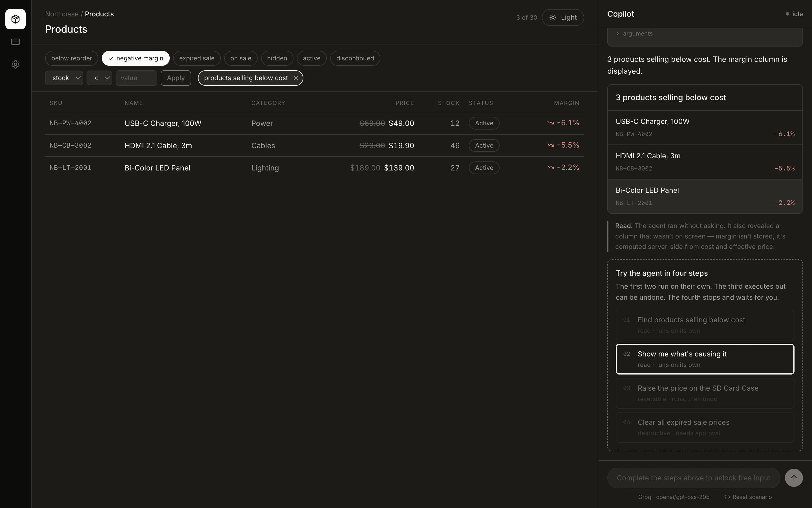The width and height of the screenshot is (812, 508).
Task: Click the downward trend icon beside -2.2%
Action: coord(551,167)
